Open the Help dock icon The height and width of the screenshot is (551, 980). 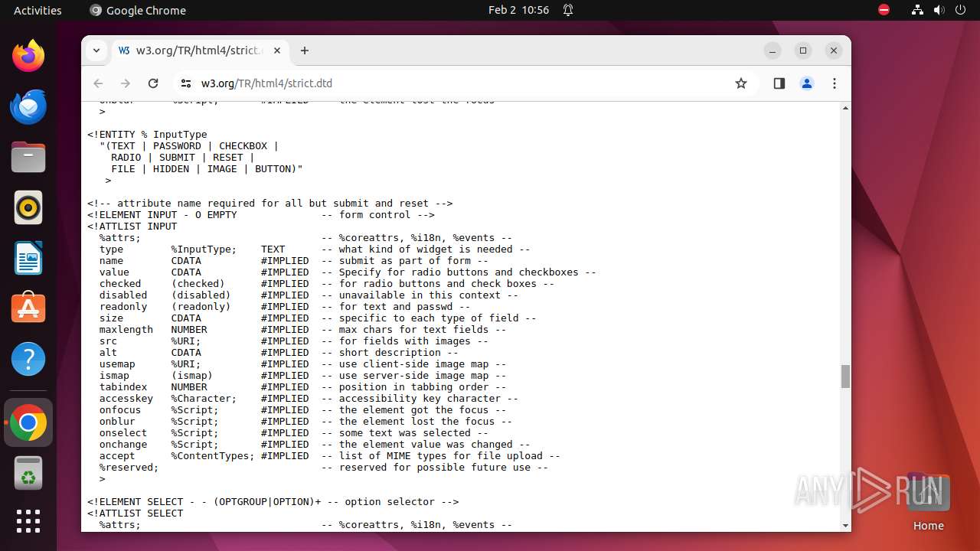[28, 359]
